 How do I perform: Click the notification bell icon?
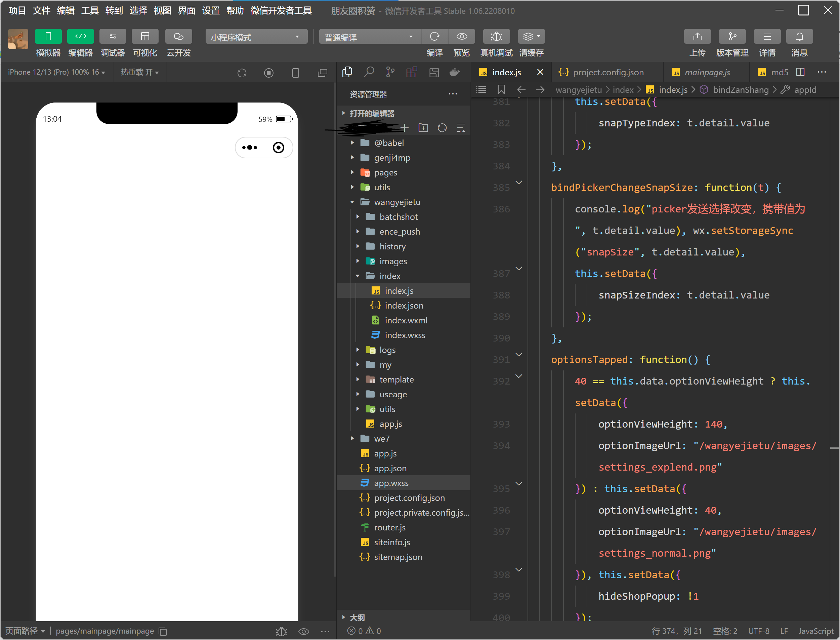coord(799,37)
